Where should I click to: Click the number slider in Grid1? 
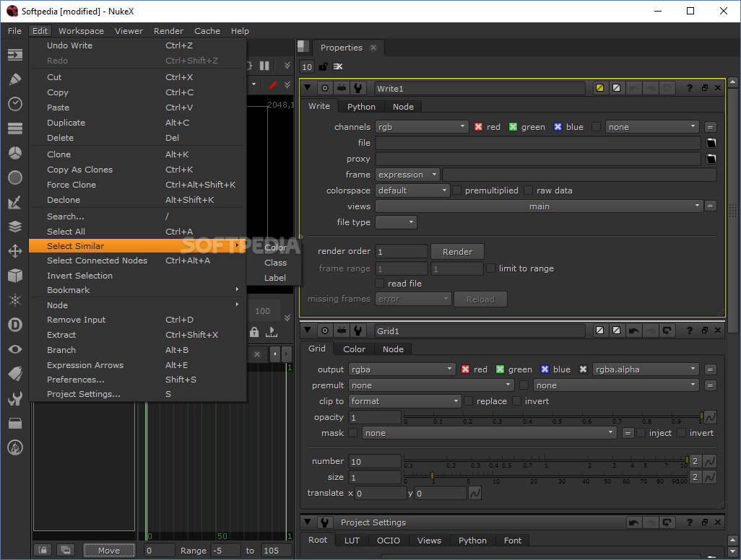546,461
